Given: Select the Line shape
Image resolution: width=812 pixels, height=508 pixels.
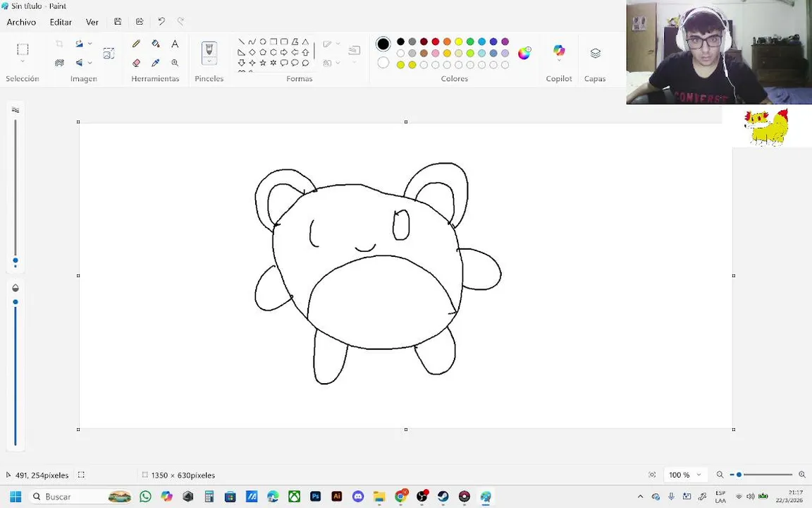Looking at the screenshot, I should 241,42.
